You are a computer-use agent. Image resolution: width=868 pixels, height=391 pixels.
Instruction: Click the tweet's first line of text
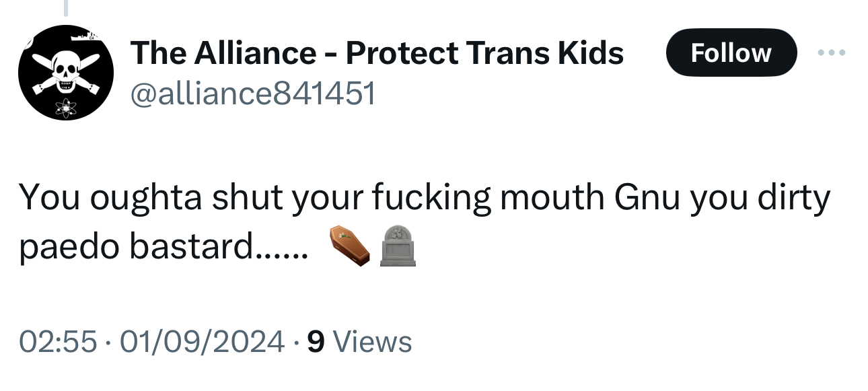tap(424, 198)
